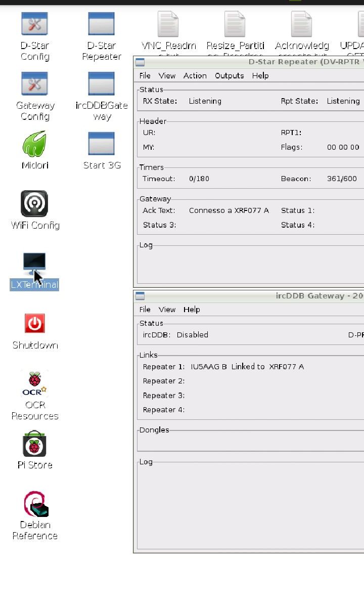Click the red Shutdown icon
Viewport: 364px width, 607px height.
[x=34, y=324]
